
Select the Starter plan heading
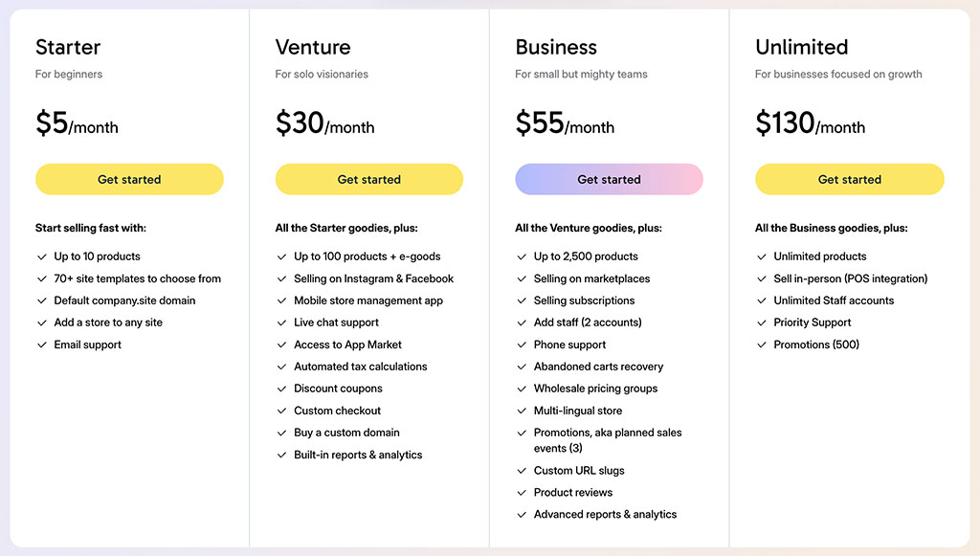point(67,47)
